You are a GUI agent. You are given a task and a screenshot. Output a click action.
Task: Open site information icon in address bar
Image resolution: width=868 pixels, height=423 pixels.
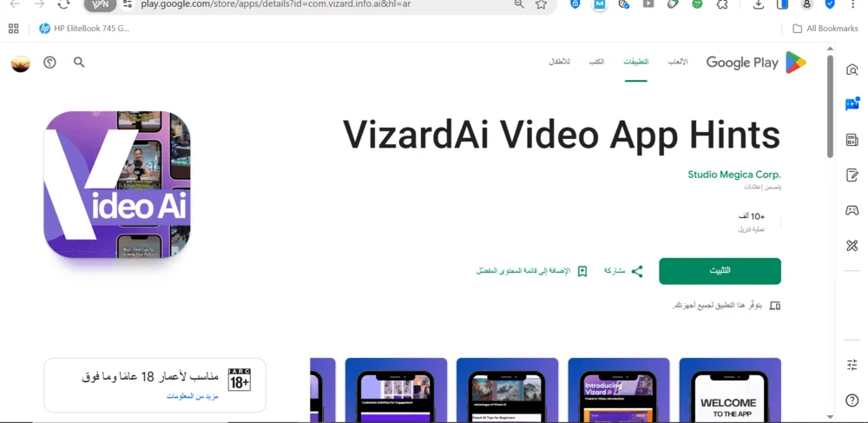(x=128, y=4)
